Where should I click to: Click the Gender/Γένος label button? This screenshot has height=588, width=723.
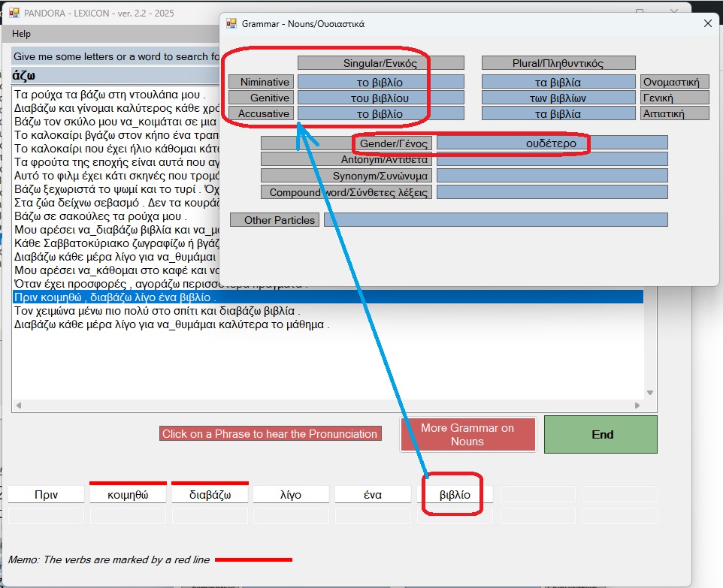[392, 143]
